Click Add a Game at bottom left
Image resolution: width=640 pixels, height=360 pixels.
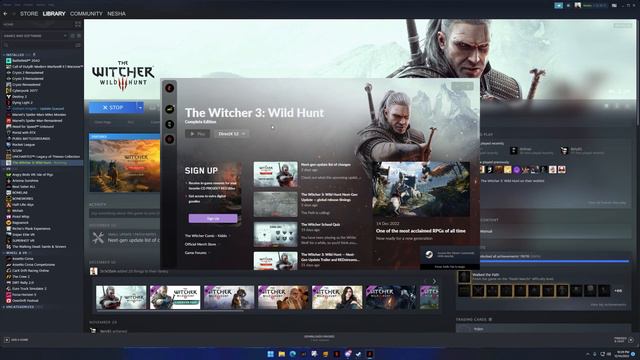(x=16, y=340)
